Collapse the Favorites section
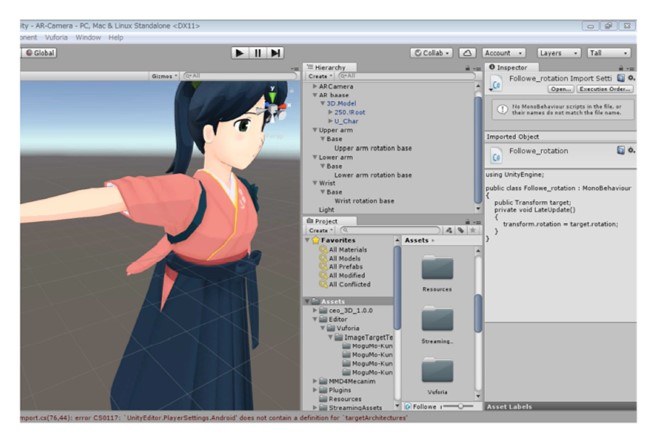 [x=308, y=241]
